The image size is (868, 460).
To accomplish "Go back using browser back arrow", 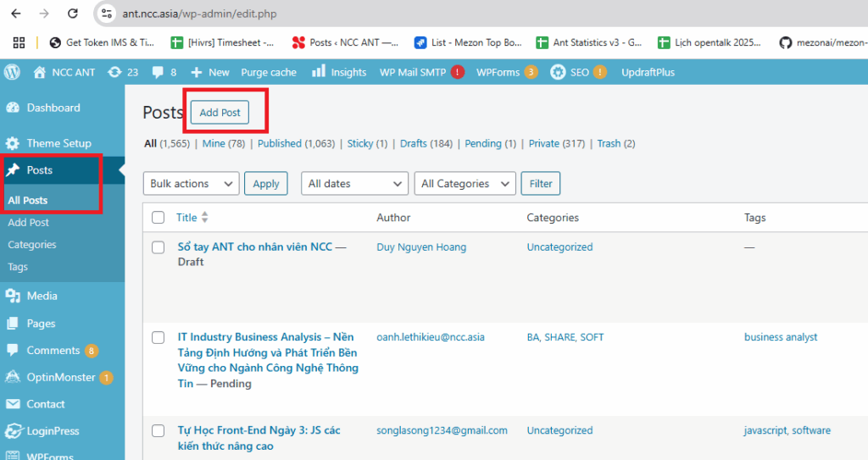I will click(x=16, y=14).
